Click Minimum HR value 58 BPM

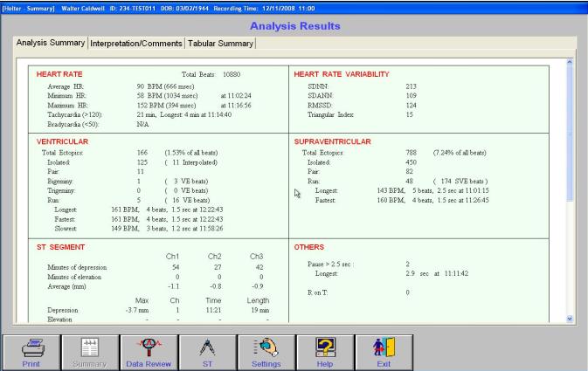(167, 96)
